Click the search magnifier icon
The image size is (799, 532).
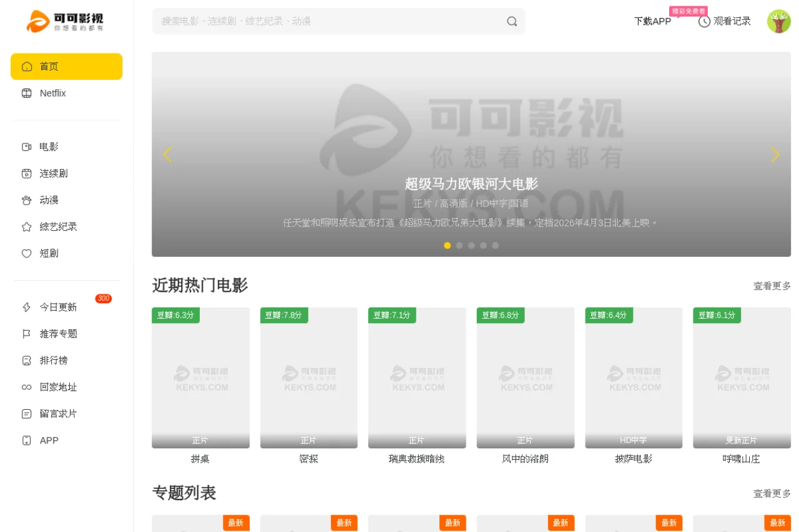pyautogui.click(x=512, y=21)
